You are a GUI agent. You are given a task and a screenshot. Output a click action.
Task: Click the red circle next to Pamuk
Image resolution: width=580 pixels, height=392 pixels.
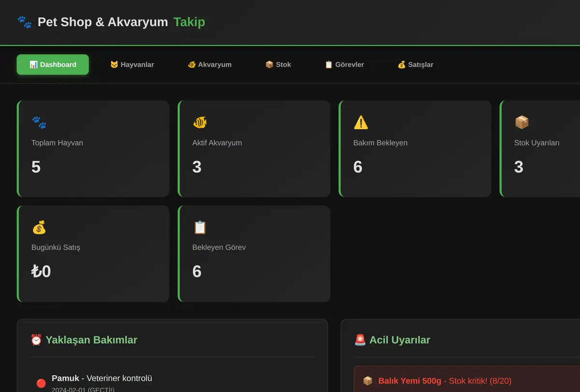pos(42,384)
